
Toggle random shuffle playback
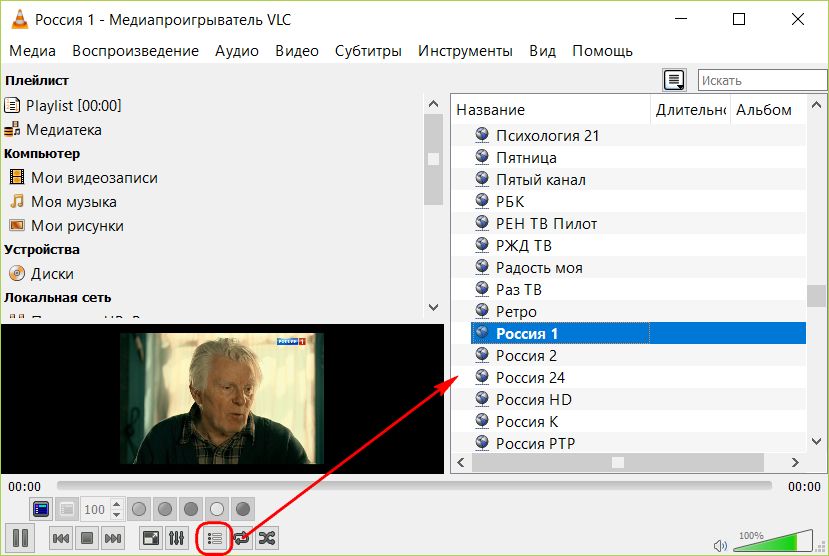[x=267, y=538]
